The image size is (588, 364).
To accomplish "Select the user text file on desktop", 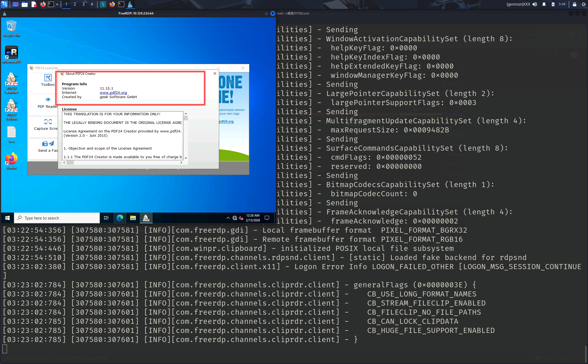I will (x=12, y=135).
